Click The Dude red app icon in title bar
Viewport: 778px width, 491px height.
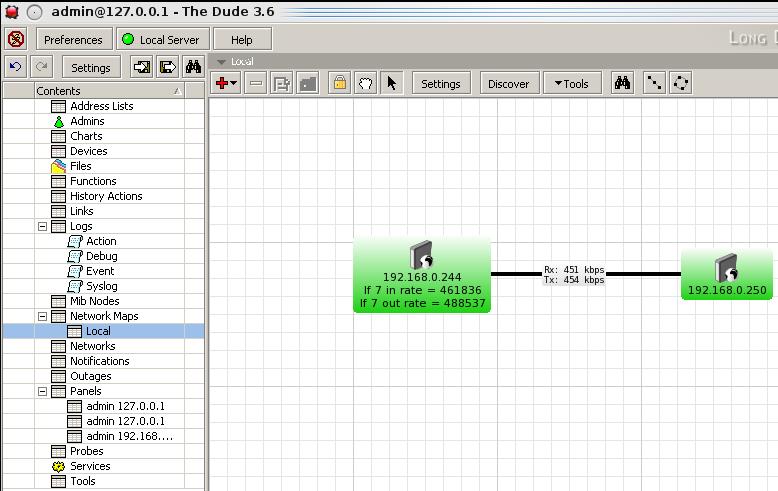point(12,12)
